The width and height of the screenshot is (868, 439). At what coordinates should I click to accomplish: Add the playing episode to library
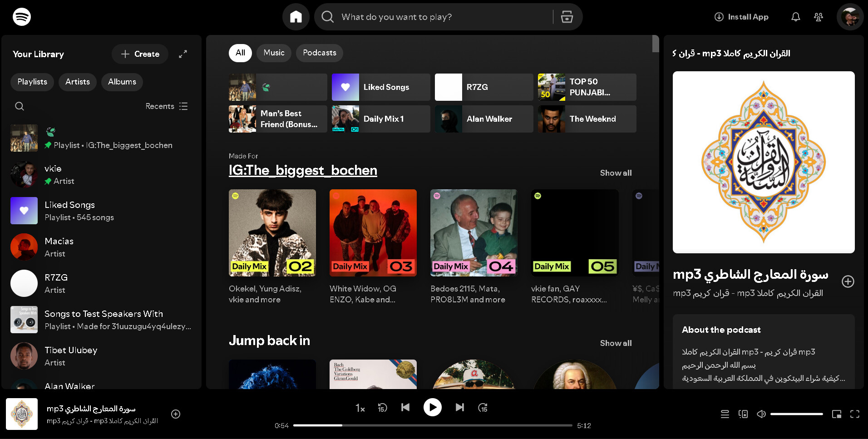click(x=176, y=414)
